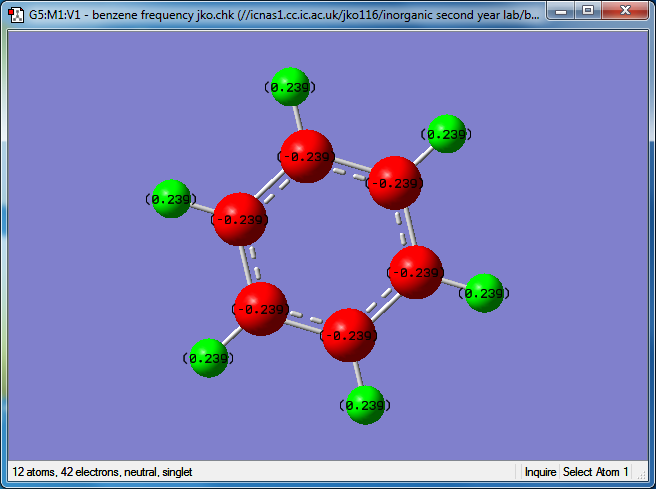Select the upper-right green hydrogen atom

tap(447, 134)
